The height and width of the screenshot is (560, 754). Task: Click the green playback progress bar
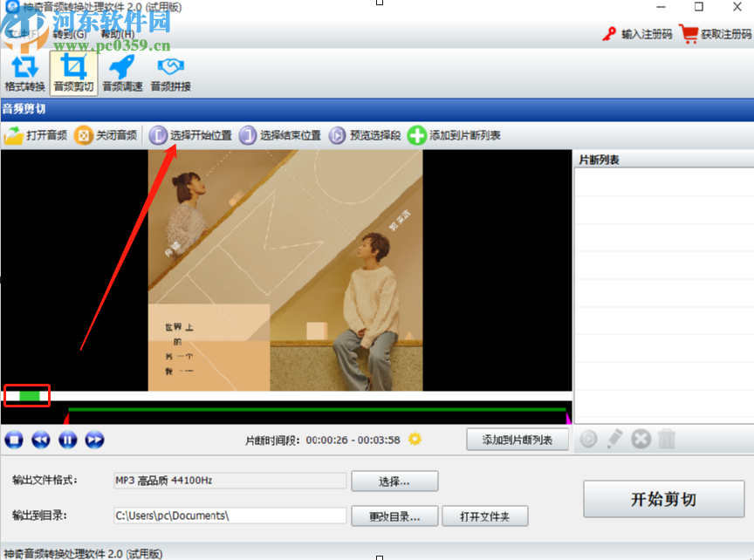(x=30, y=396)
